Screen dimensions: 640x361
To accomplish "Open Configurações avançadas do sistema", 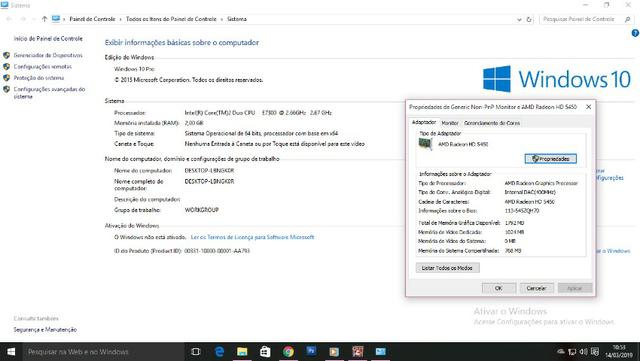I will pyautogui.click(x=49, y=93).
